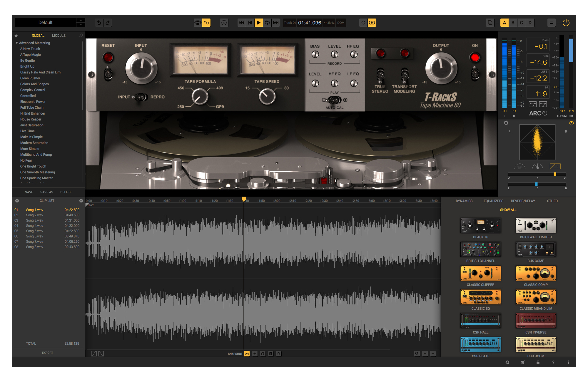588x382 pixels.
Task: Click the skip to previous track icon
Action: click(x=241, y=23)
